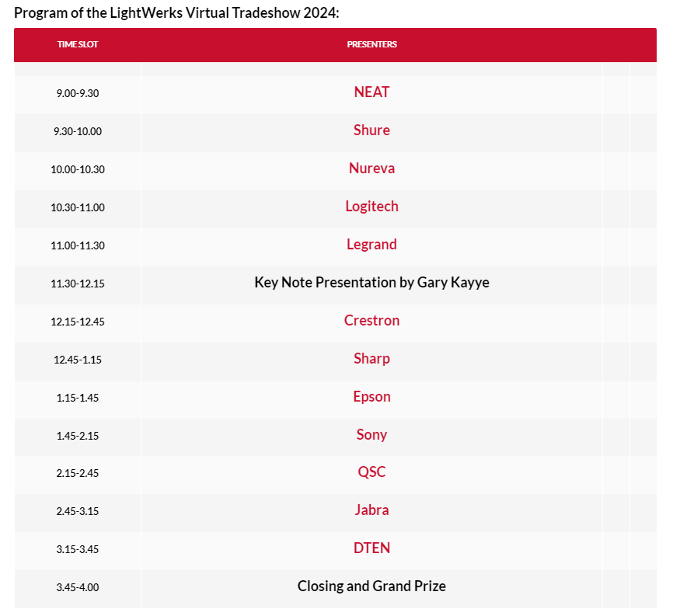Image resolution: width=673 pixels, height=616 pixels.
Task: Follow the Epson presenter link
Action: click(x=371, y=396)
